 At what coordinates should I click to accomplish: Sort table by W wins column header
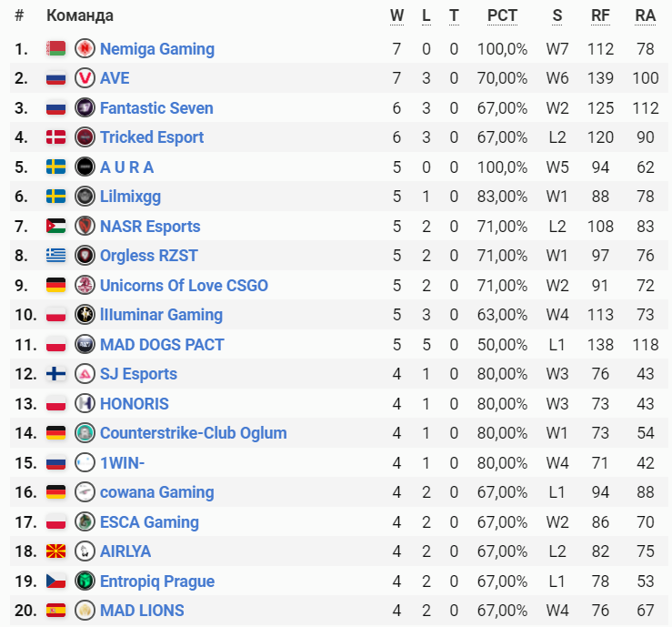396,15
